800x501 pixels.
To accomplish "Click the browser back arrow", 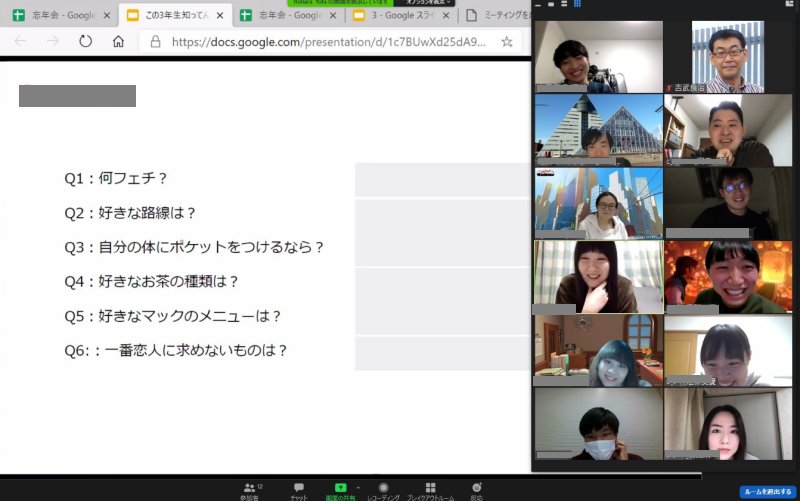I will click(x=20, y=41).
